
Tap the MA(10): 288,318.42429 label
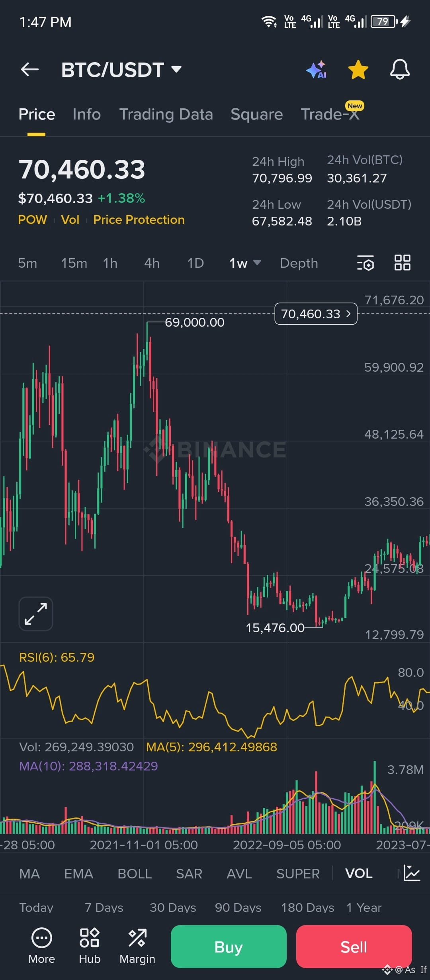[x=88, y=766]
